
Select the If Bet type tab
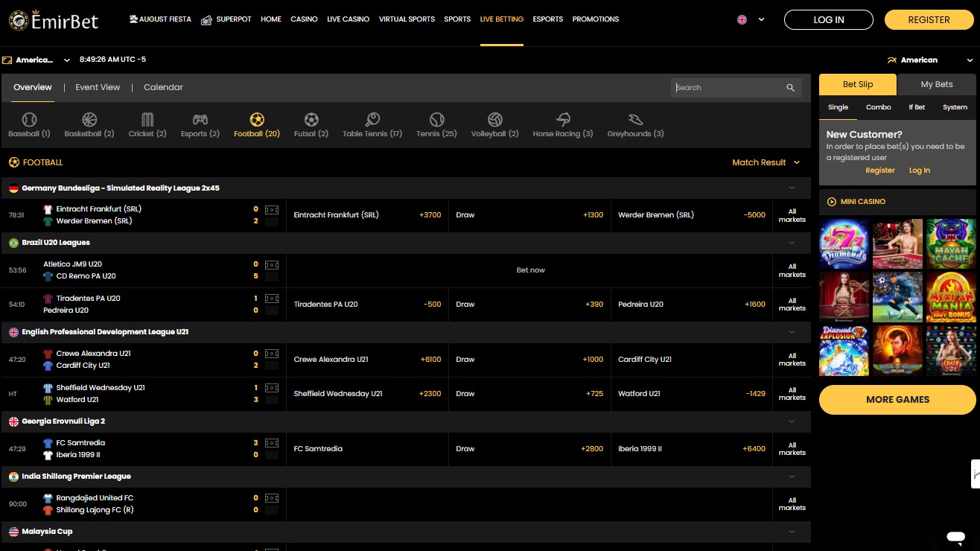click(917, 107)
